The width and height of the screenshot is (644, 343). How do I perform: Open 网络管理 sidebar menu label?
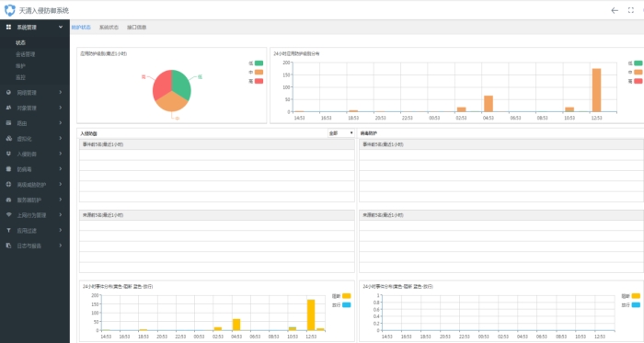pos(27,93)
